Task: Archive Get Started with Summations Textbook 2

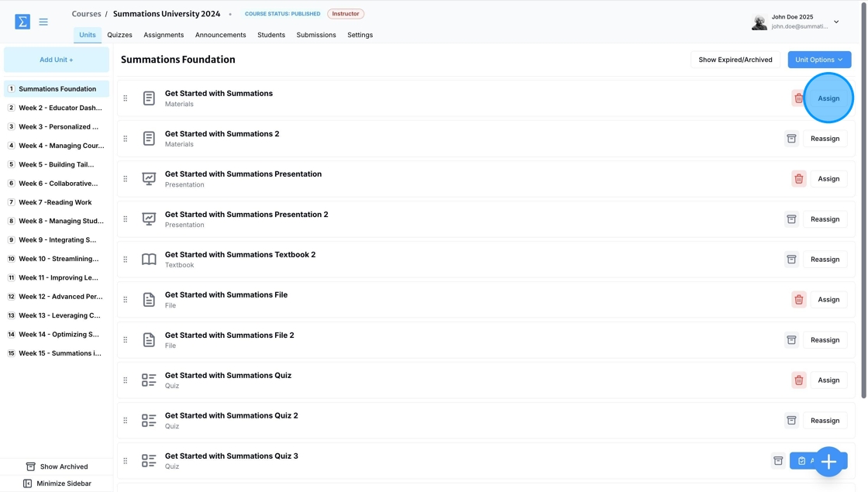Action: coord(791,260)
